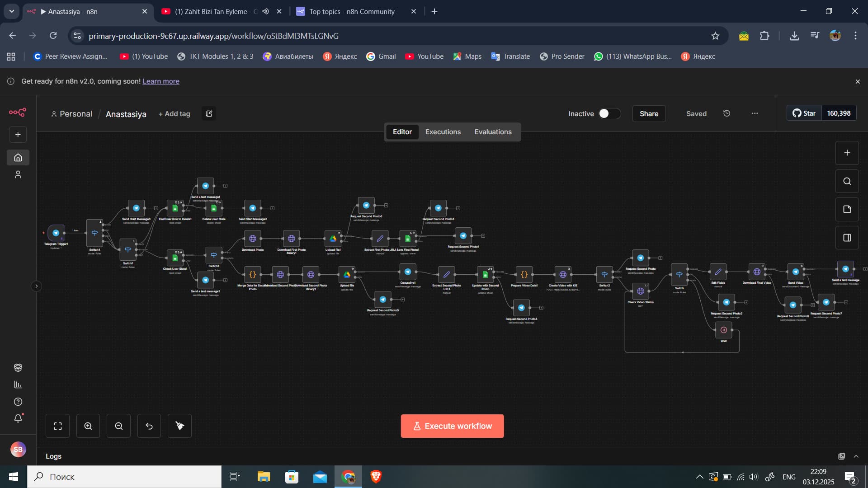Open the workflow history icon
This screenshot has width=868, height=488.
pyautogui.click(x=726, y=113)
